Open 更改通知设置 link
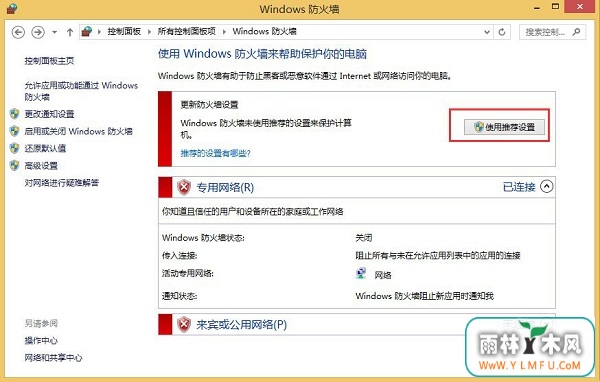Image resolution: width=600 pixels, height=382 pixels. coord(49,114)
